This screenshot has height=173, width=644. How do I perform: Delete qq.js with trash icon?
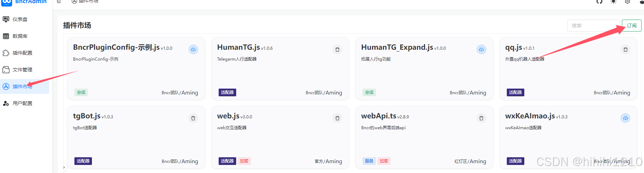[625, 49]
